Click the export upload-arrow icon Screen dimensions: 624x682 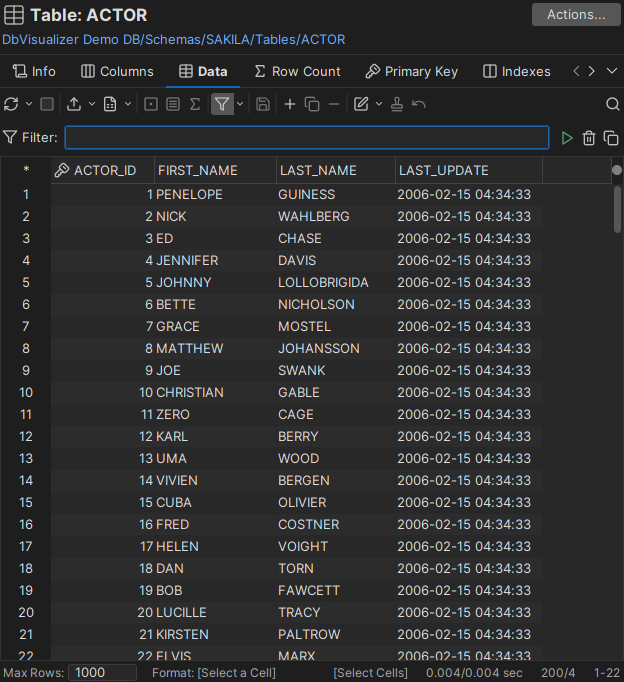(x=74, y=104)
